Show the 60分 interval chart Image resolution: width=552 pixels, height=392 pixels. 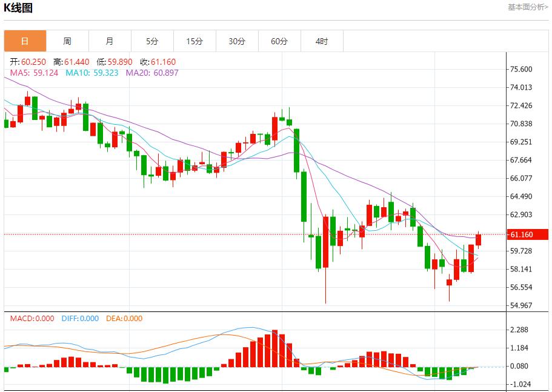point(279,41)
